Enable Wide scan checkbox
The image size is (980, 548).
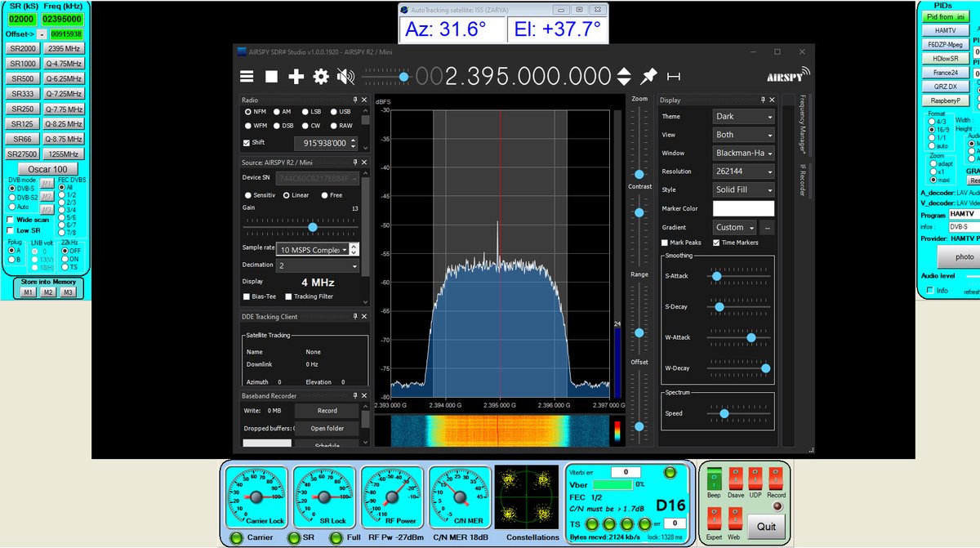(10, 220)
